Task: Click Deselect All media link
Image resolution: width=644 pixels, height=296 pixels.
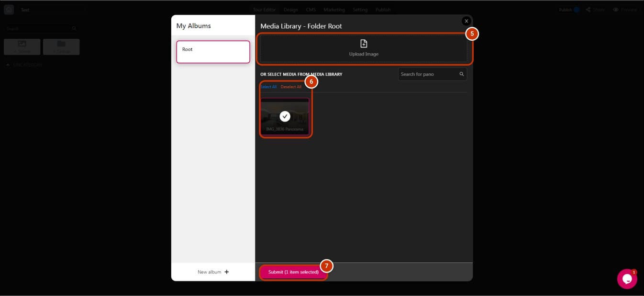Action: (x=291, y=87)
